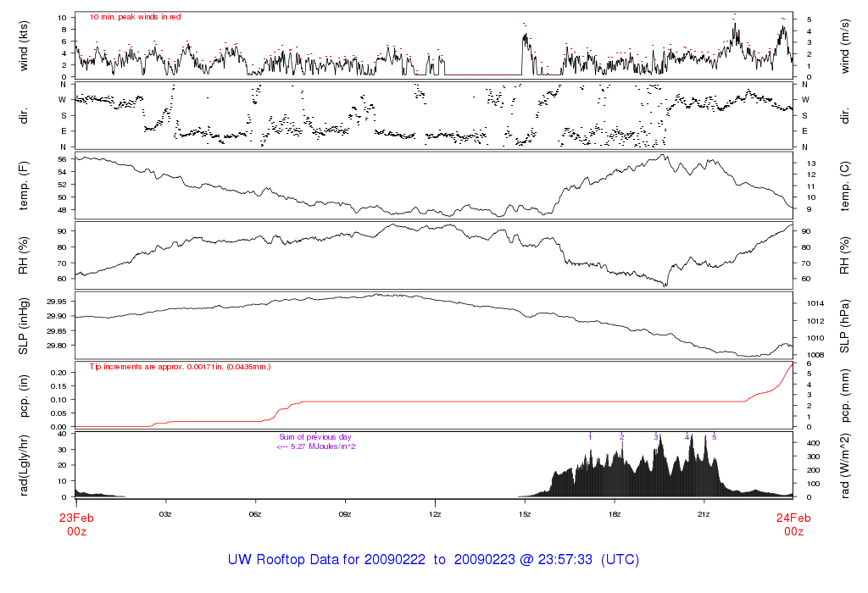
Task: Click the 'SLP (hPa)' right axis label
Action: coord(843,325)
